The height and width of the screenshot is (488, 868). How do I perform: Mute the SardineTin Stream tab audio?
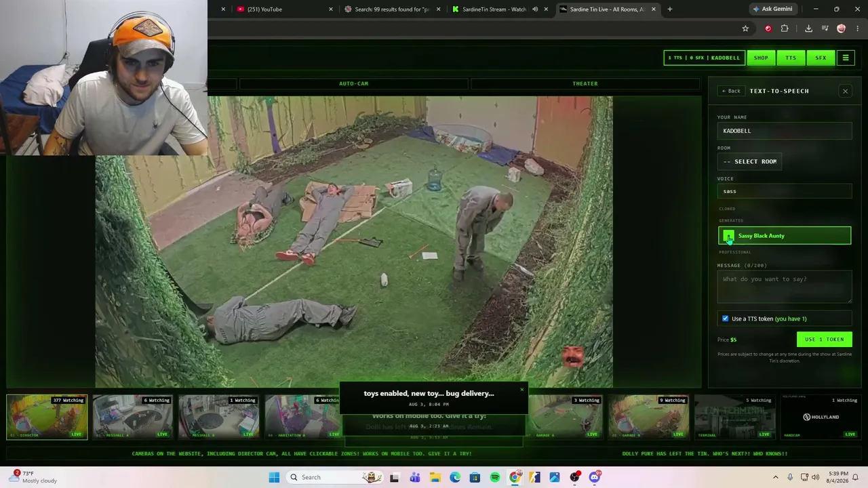[535, 9]
